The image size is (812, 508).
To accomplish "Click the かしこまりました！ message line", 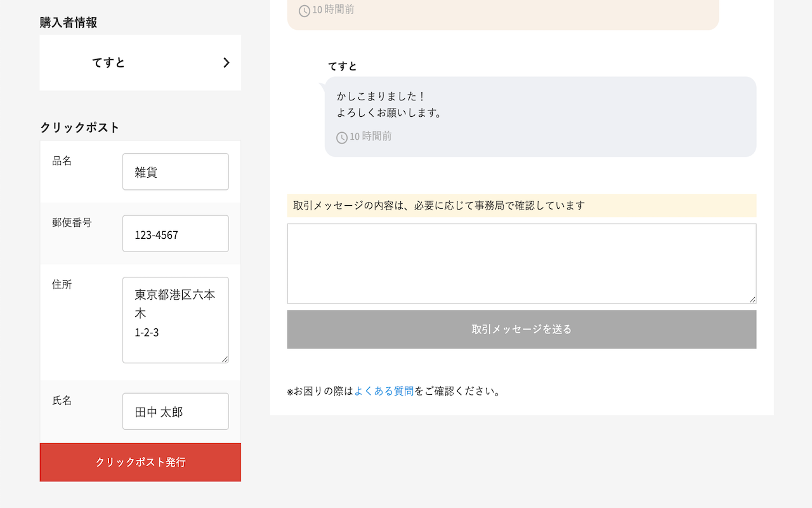I will click(381, 97).
